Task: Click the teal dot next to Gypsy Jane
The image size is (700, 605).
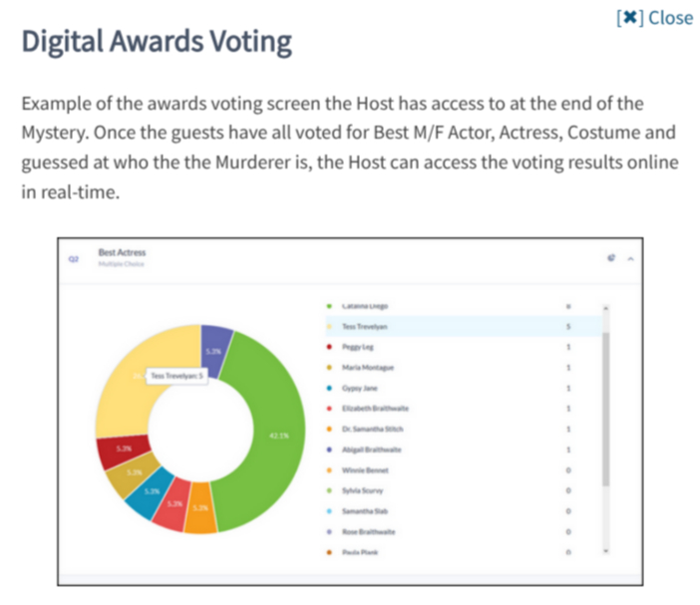Action: tap(329, 388)
